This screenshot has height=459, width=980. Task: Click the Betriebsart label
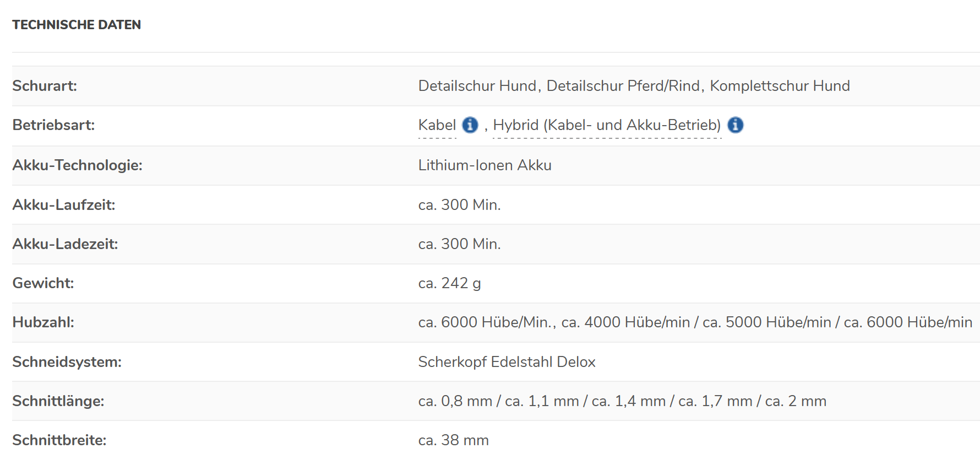tap(53, 125)
